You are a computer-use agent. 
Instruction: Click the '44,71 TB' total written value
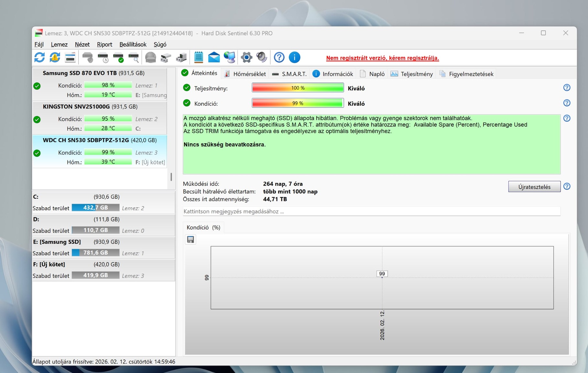tap(275, 199)
